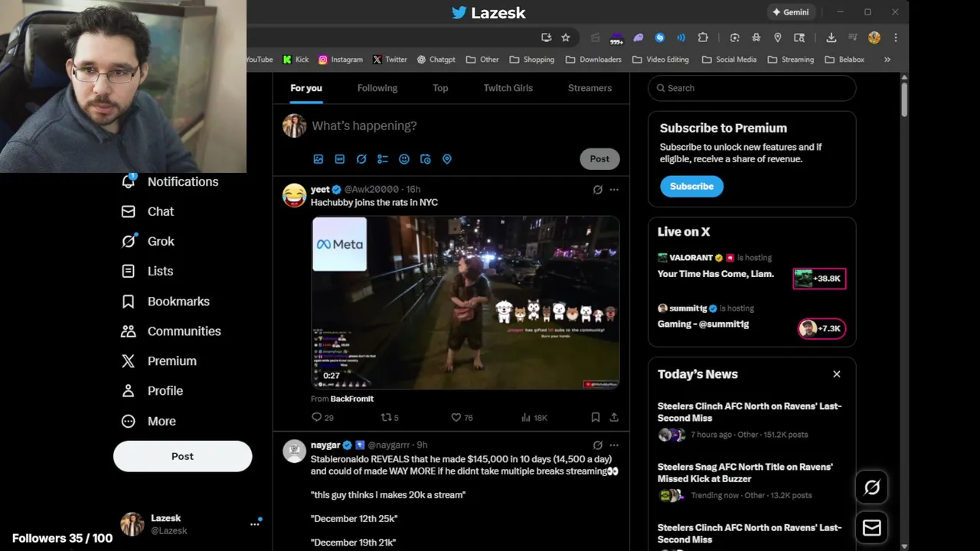Open Chrome three-dot menu
This screenshot has width=980, height=551.
coord(896,37)
